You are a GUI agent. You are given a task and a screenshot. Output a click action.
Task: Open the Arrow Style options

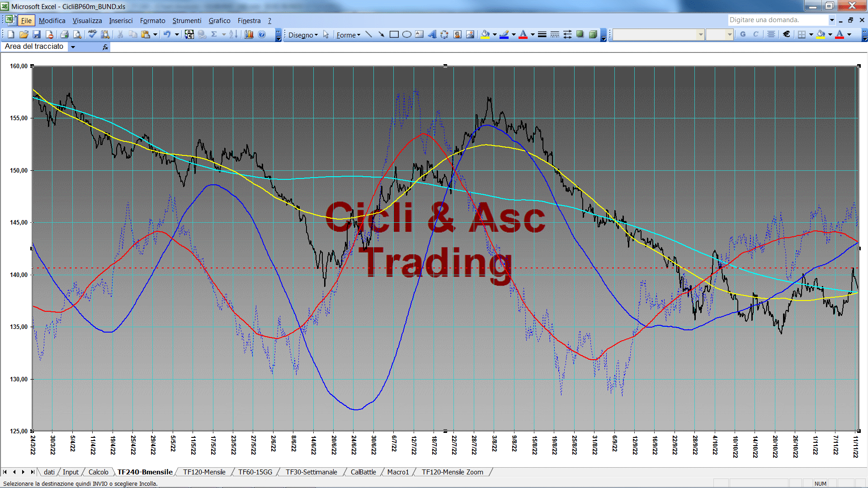567,34
